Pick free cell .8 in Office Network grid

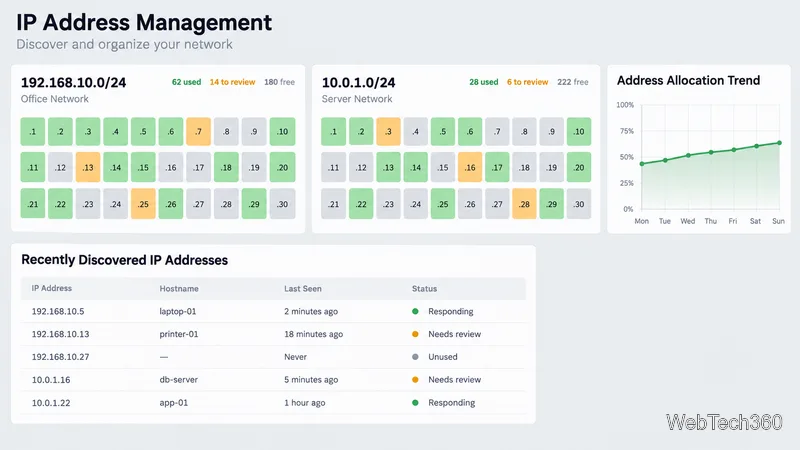226,132
